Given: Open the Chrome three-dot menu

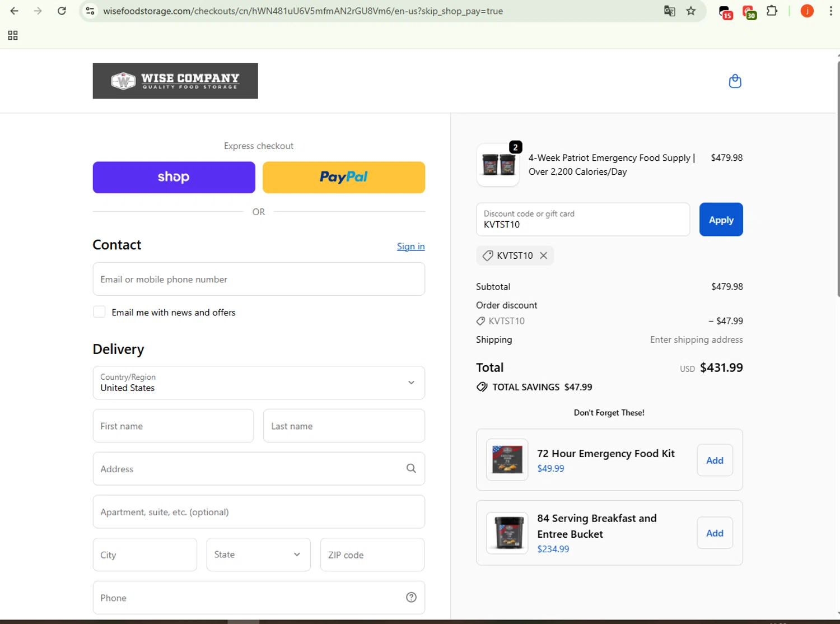Looking at the screenshot, I should point(830,11).
